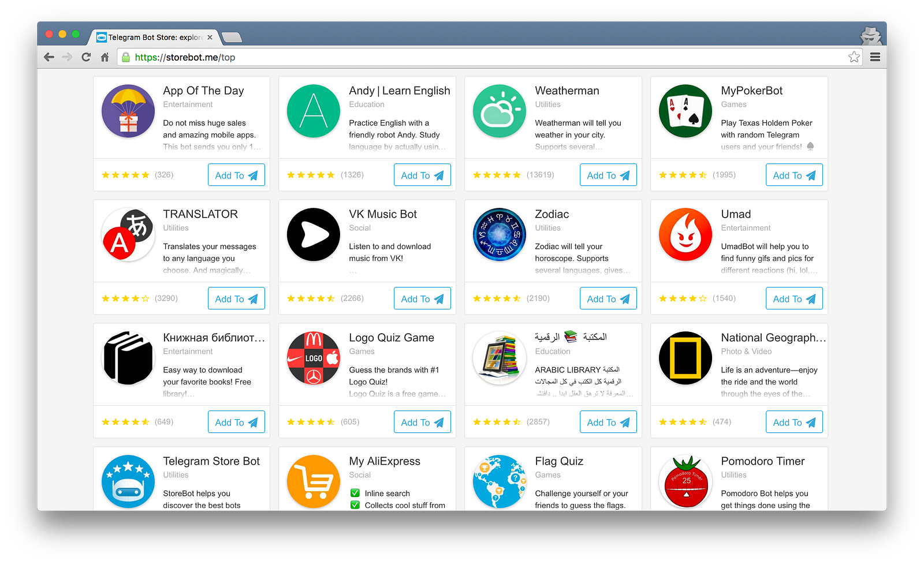Click the Photo & Video category label
The height and width of the screenshot is (564, 924).
[746, 352]
